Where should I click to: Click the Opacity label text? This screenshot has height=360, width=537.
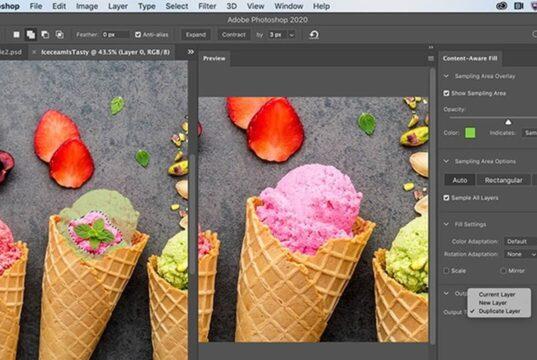tap(454, 110)
